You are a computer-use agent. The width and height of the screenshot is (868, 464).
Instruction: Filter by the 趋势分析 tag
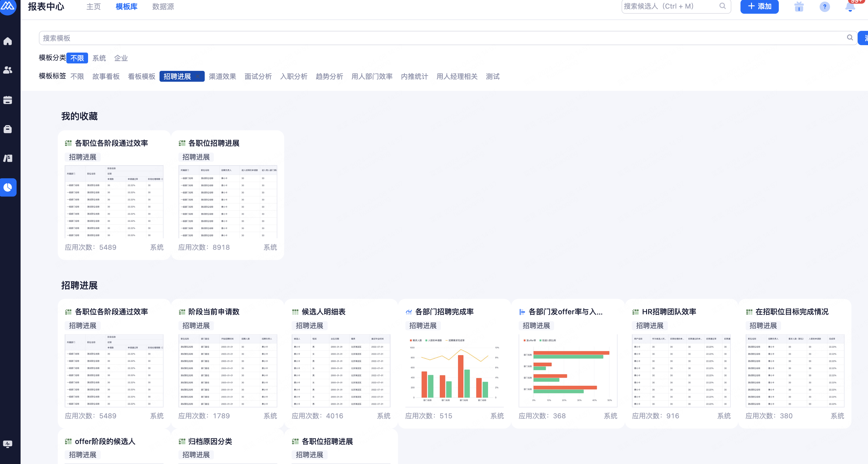click(330, 77)
